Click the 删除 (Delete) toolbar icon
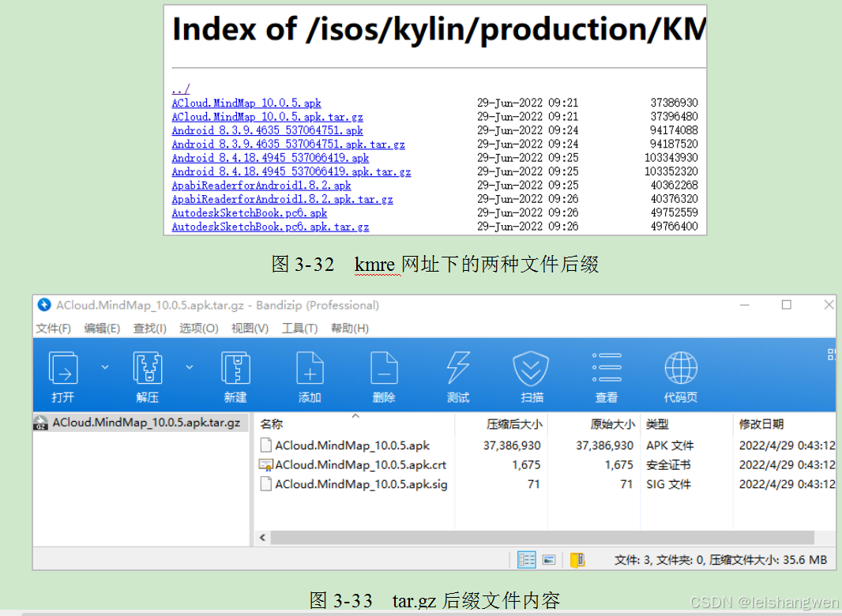The image size is (842, 616). (384, 368)
